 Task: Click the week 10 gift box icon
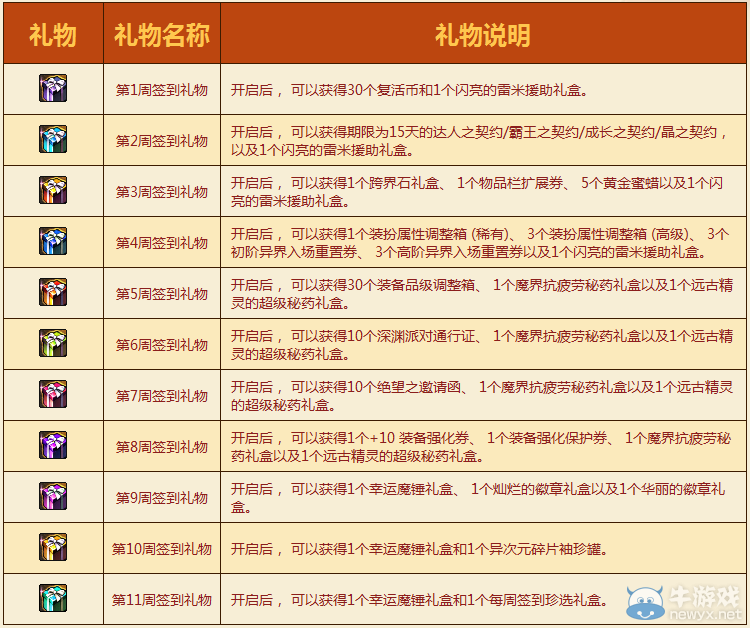pos(53,547)
